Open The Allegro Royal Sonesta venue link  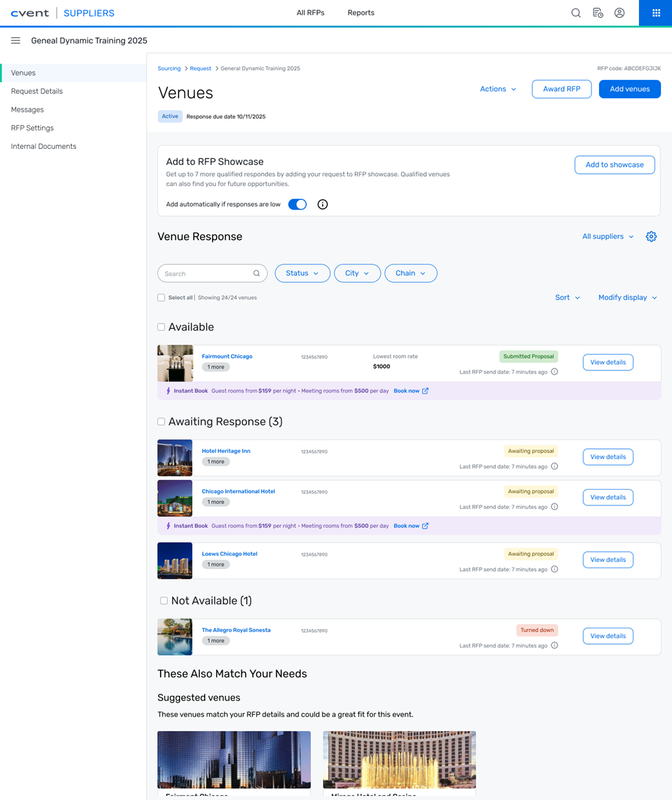coord(236,630)
